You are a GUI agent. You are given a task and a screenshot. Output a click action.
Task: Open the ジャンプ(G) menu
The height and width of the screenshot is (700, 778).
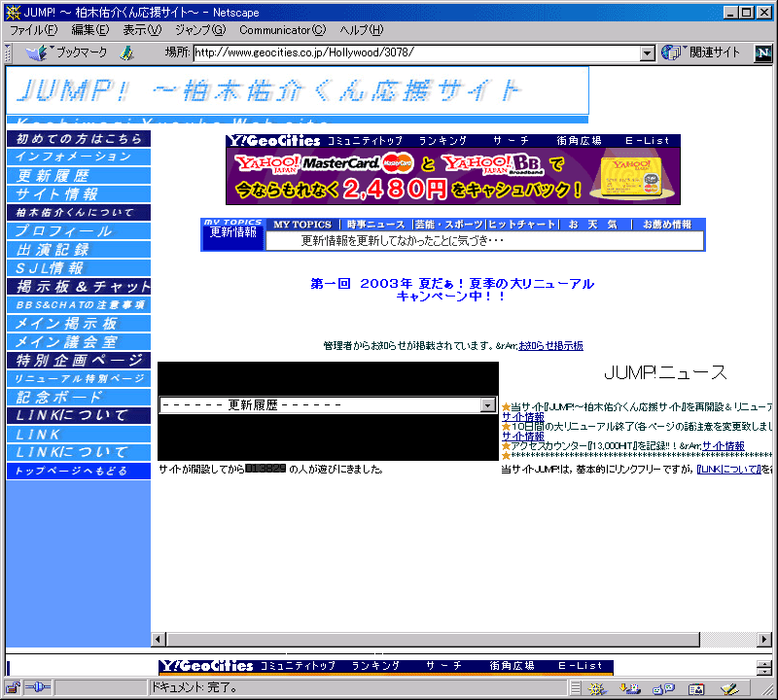click(x=200, y=30)
